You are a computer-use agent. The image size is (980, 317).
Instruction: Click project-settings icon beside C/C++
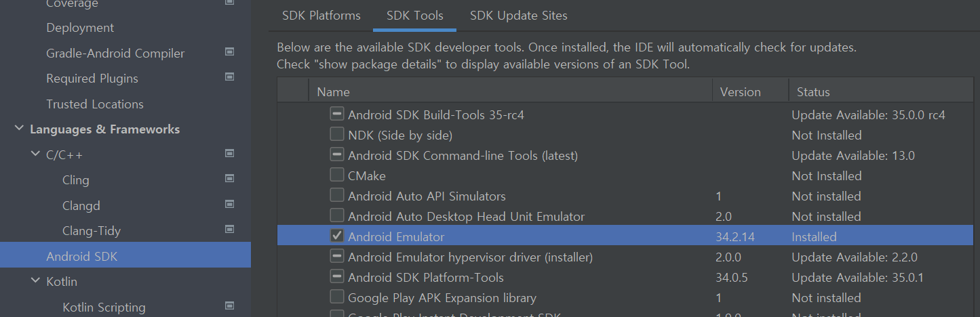(229, 153)
